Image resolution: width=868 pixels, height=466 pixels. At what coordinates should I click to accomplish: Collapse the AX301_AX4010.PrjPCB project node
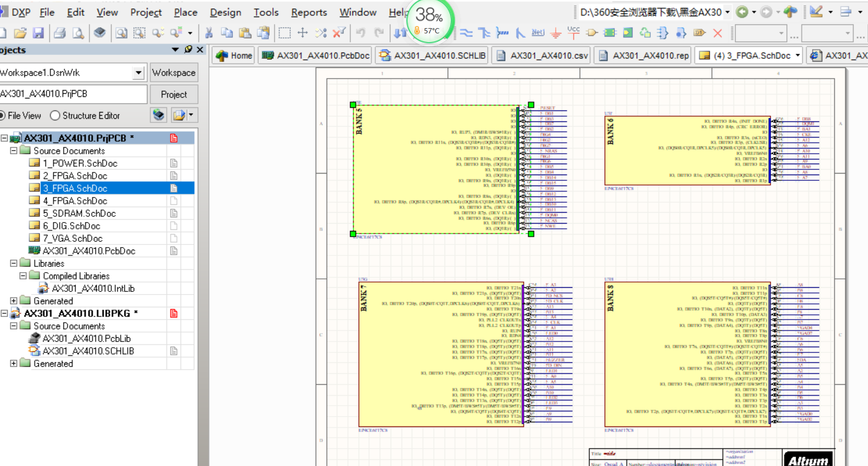pos(4,138)
